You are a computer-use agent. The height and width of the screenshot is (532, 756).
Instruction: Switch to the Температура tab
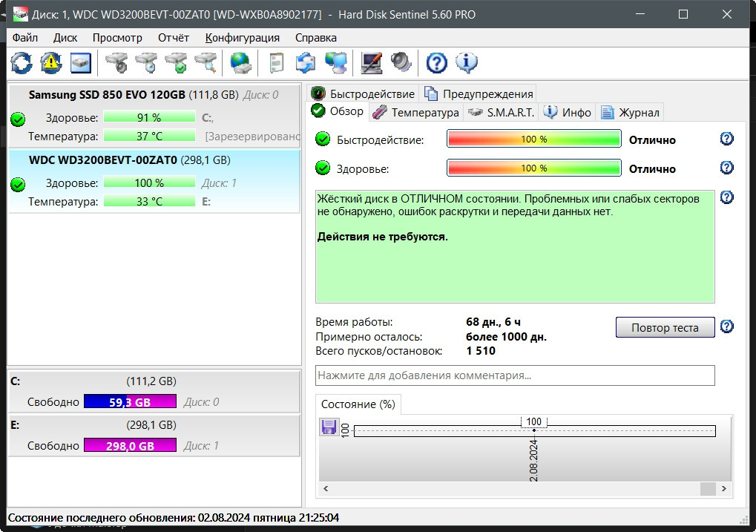(417, 112)
